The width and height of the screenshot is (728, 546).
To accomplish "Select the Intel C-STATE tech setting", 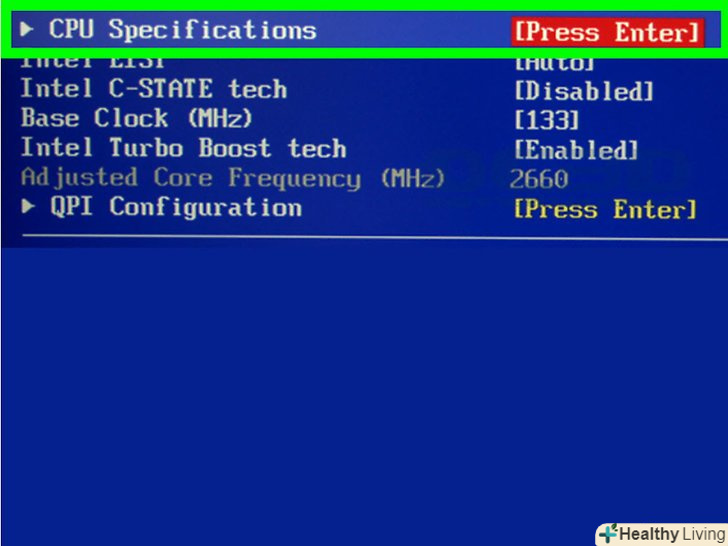I will coord(154,88).
